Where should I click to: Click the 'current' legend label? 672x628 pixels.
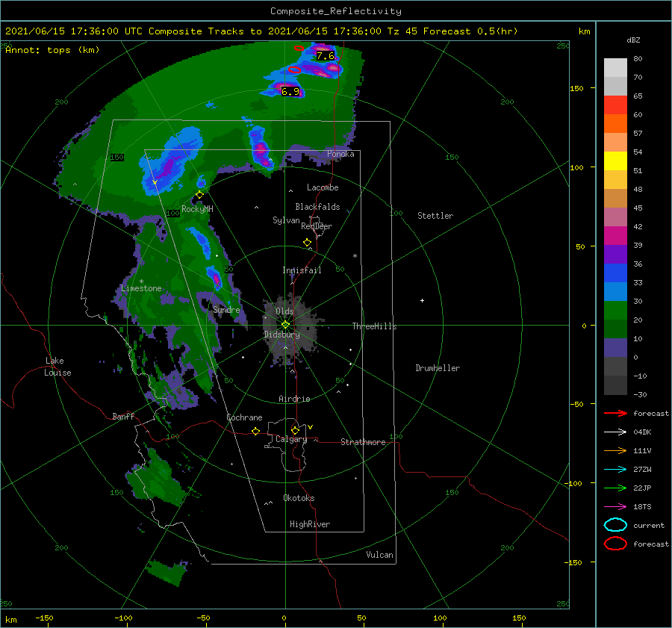[648, 525]
